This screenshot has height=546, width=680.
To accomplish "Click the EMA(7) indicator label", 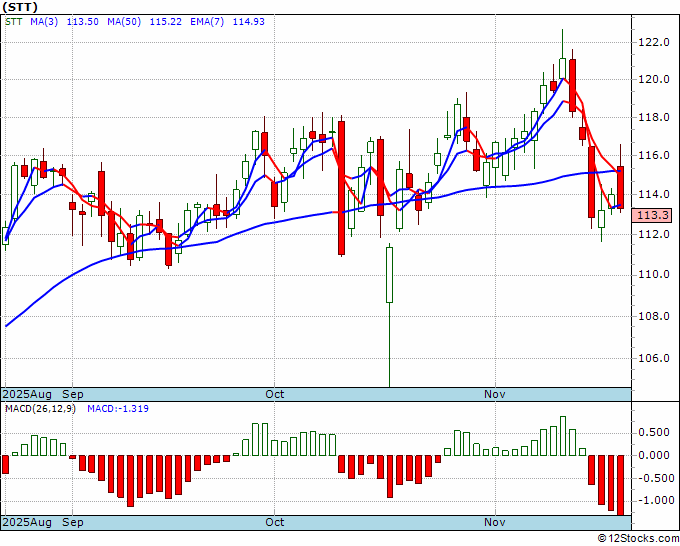I will [207, 22].
